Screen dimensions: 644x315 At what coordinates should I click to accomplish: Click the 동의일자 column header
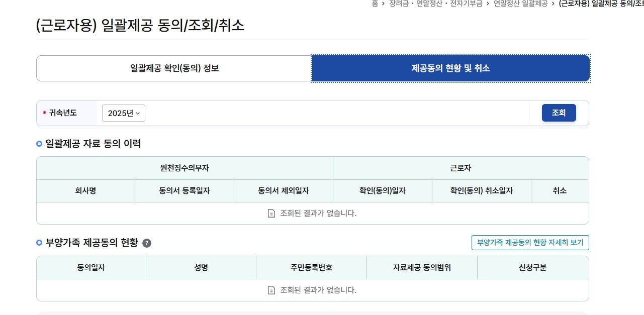point(91,268)
